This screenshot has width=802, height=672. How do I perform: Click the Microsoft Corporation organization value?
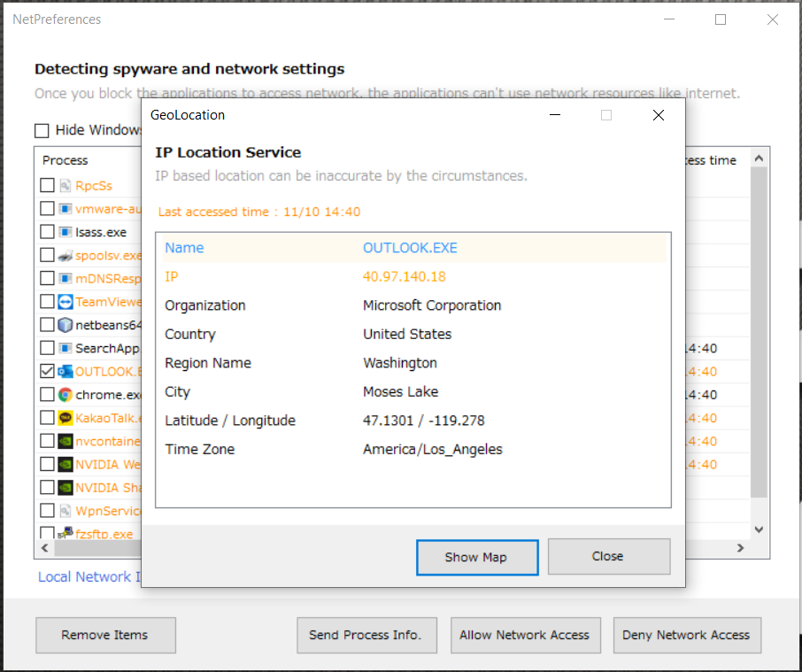point(432,305)
